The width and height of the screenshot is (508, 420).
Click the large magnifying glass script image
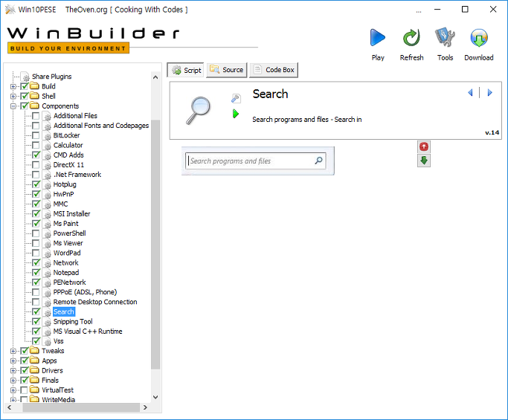(x=199, y=110)
